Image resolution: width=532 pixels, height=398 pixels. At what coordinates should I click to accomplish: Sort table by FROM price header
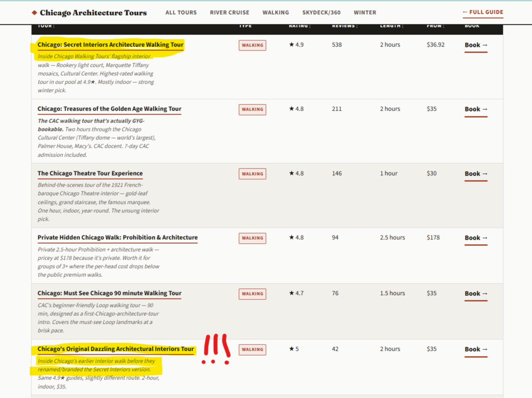pos(436,26)
